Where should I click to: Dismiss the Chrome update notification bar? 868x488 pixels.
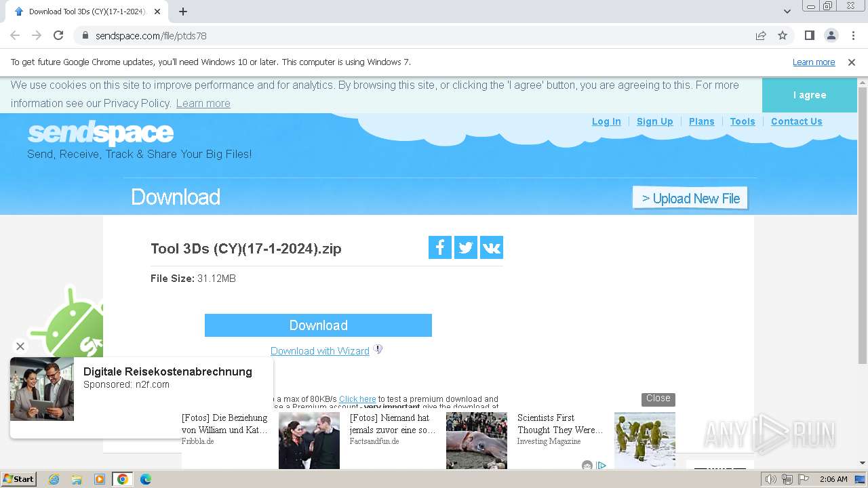(x=852, y=62)
